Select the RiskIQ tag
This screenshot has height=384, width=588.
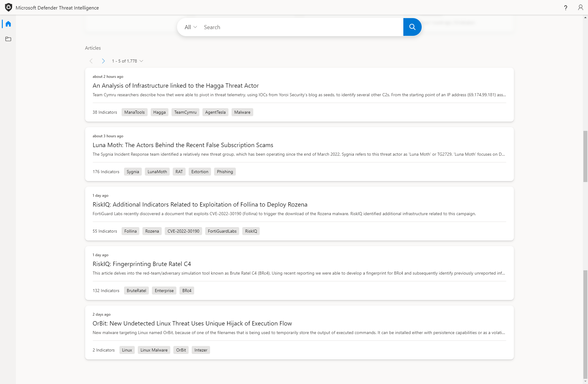[x=251, y=231]
